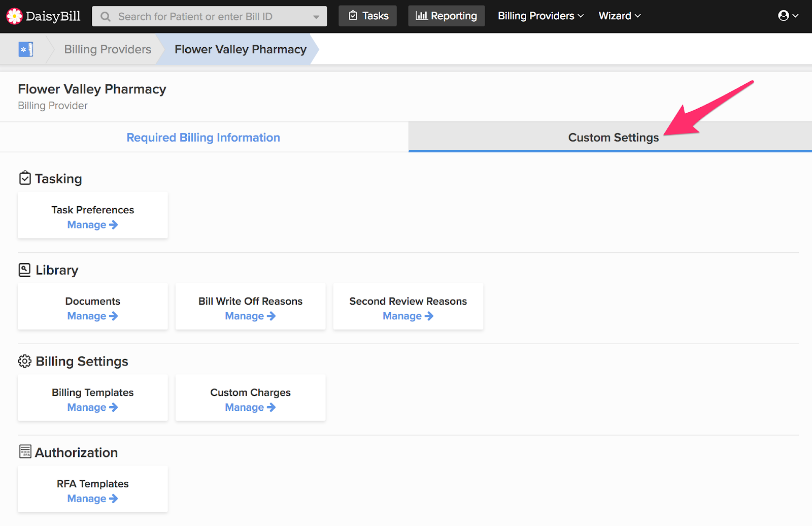Click the Authorization section heading
The image size is (812, 526).
coord(76,452)
